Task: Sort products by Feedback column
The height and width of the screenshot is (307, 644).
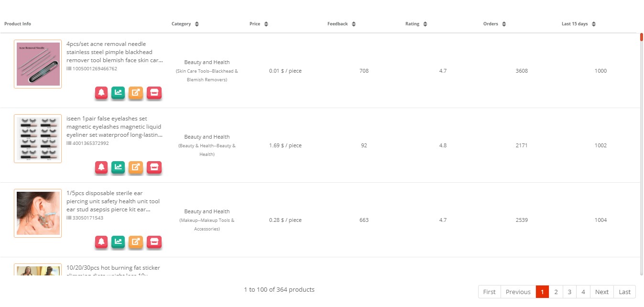Action: click(353, 23)
